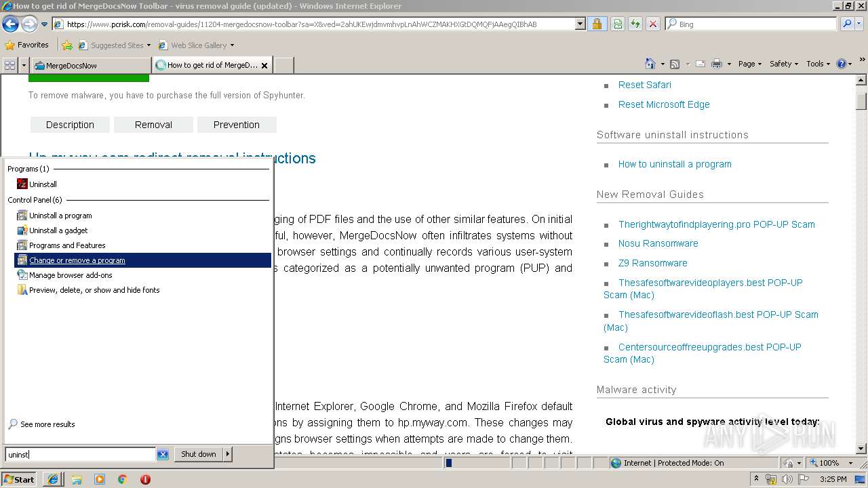Open the Print dropdown arrow
Image resolution: width=868 pixels, height=488 pixels.
tap(729, 64)
